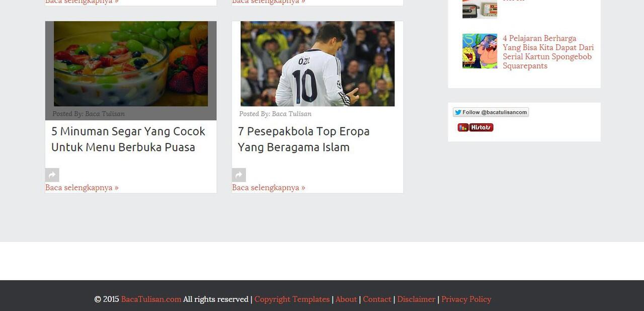Open the Privacy Policy from the footer
The width and height of the screenshot is (644, 311).
(x=466, y=299)
